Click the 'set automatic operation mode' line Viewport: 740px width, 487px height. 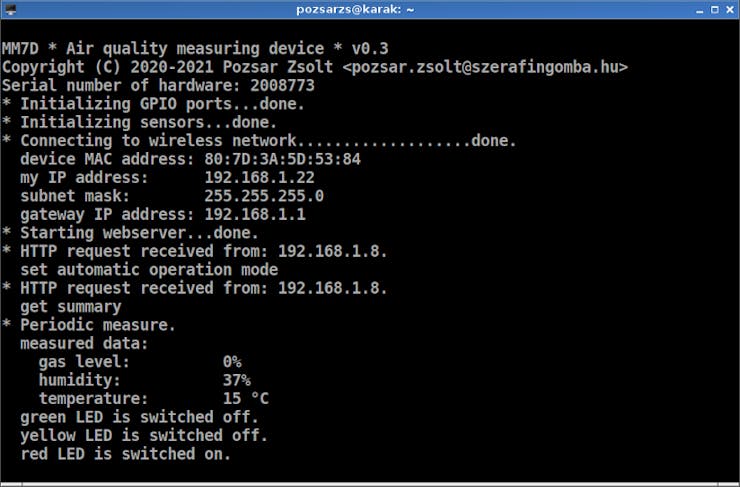click(149, 269)
